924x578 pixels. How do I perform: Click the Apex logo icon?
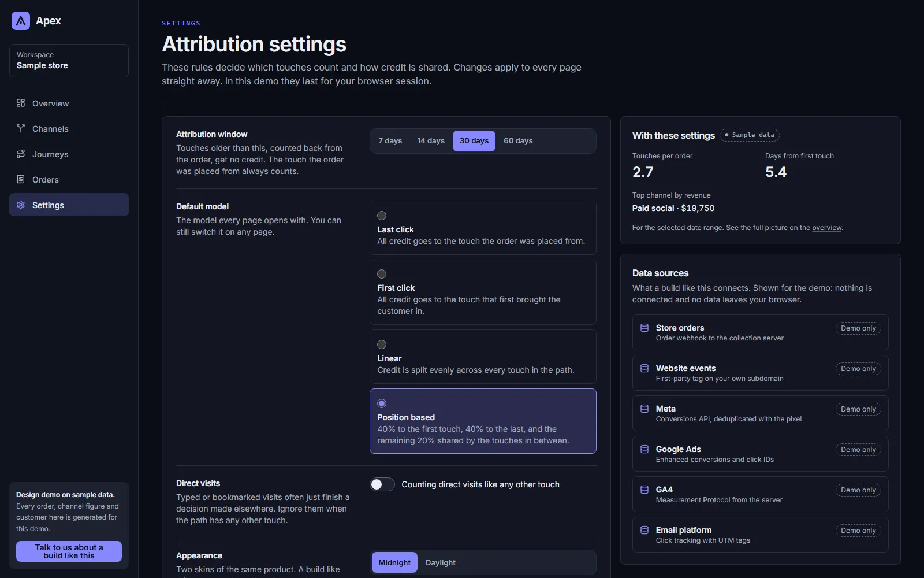click(x=21, y=21)
